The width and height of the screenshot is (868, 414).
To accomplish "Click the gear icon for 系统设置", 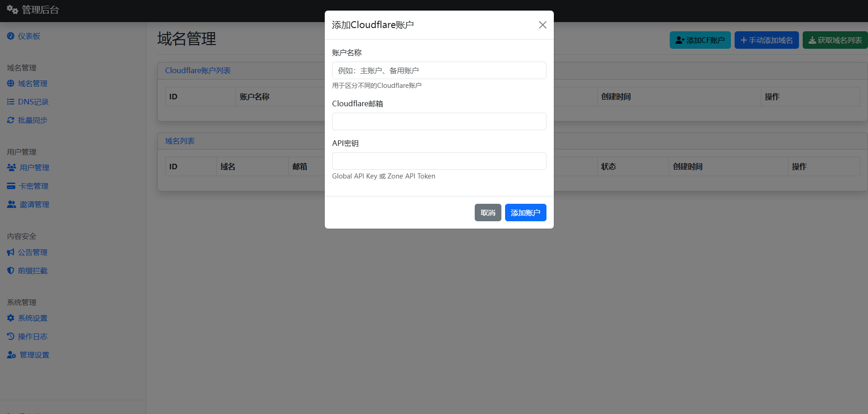I will [11, 318].
